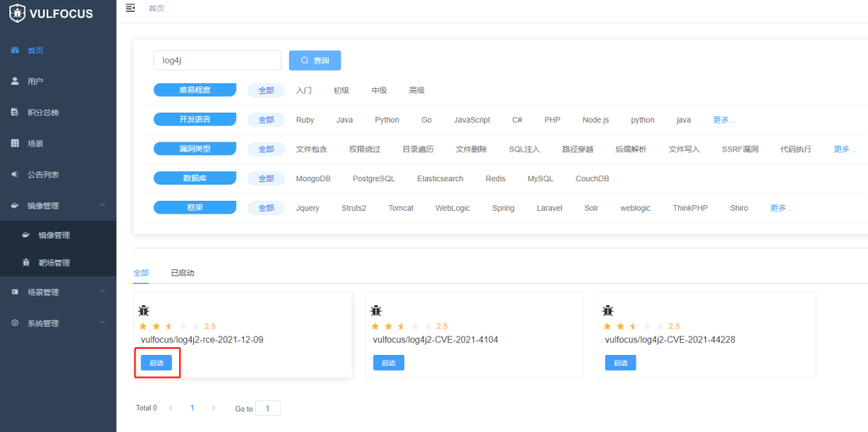Show 更多 options in 框架 row

[781, 208]
